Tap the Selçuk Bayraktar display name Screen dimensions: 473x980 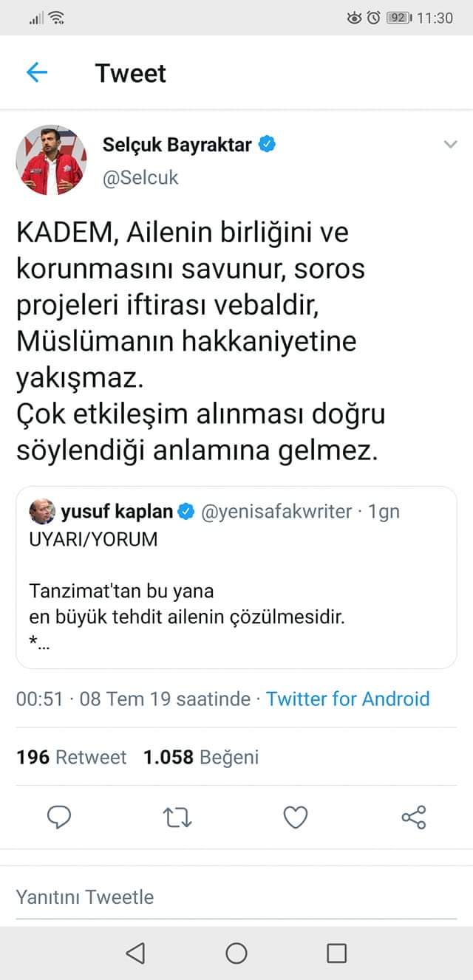pyautogui.click(x=178, y=145)
